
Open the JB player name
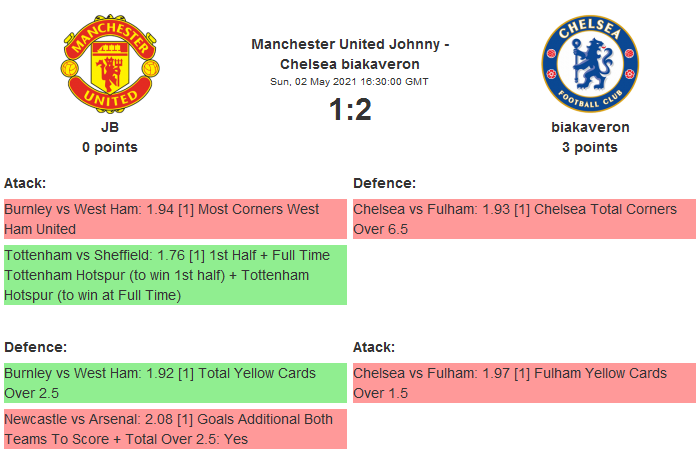coord(110,128)
